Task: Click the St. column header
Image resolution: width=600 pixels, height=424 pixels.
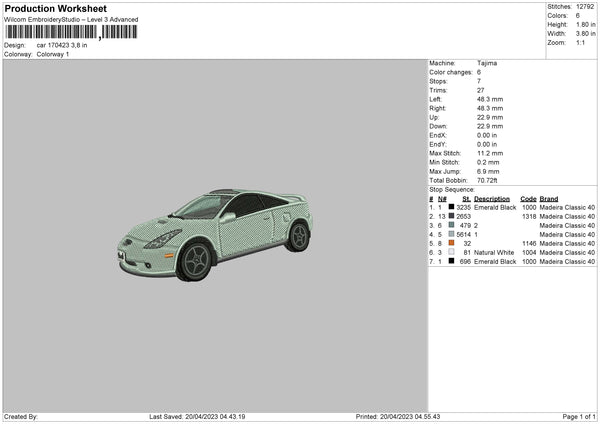Action: pyautogui.click(x=466, y=198)
